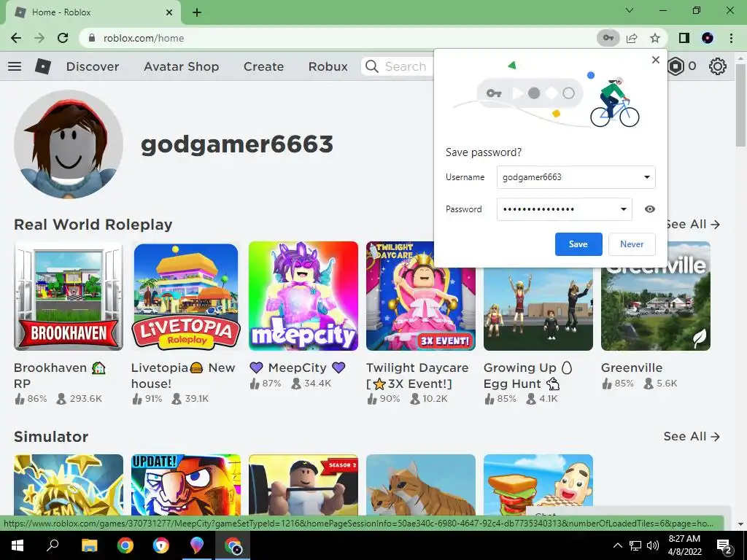This screenshot has width=747, height=560.
Task: Reload the Roblox page
Action: 63,38
